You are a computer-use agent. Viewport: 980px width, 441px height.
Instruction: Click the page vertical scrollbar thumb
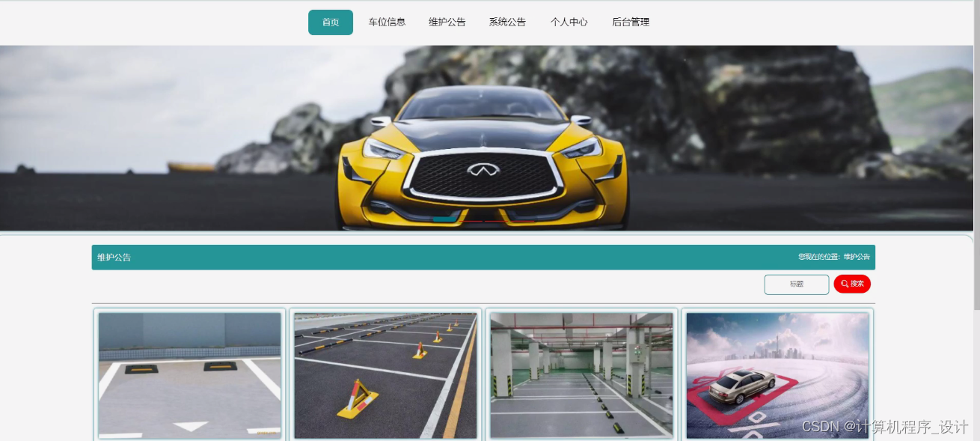976,154
